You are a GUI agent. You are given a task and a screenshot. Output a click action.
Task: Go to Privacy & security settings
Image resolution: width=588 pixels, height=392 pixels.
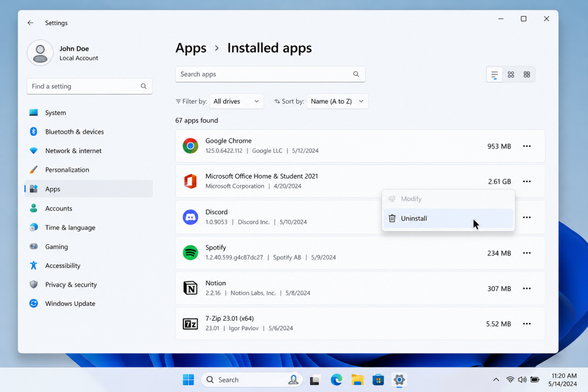click(89, 285)
